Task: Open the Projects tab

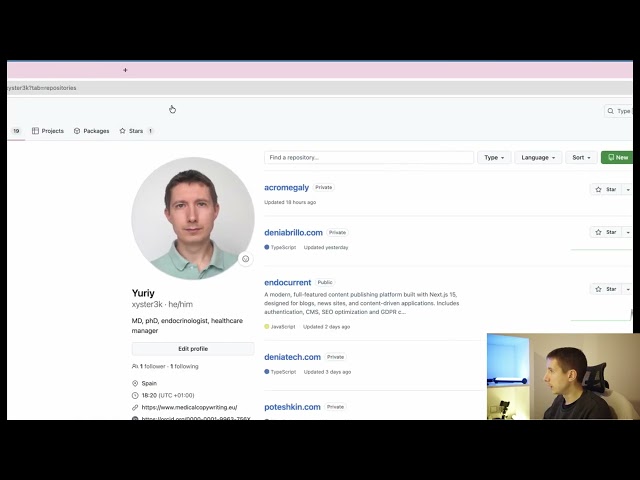Action: pyautogui.click(x=48, y=131)
